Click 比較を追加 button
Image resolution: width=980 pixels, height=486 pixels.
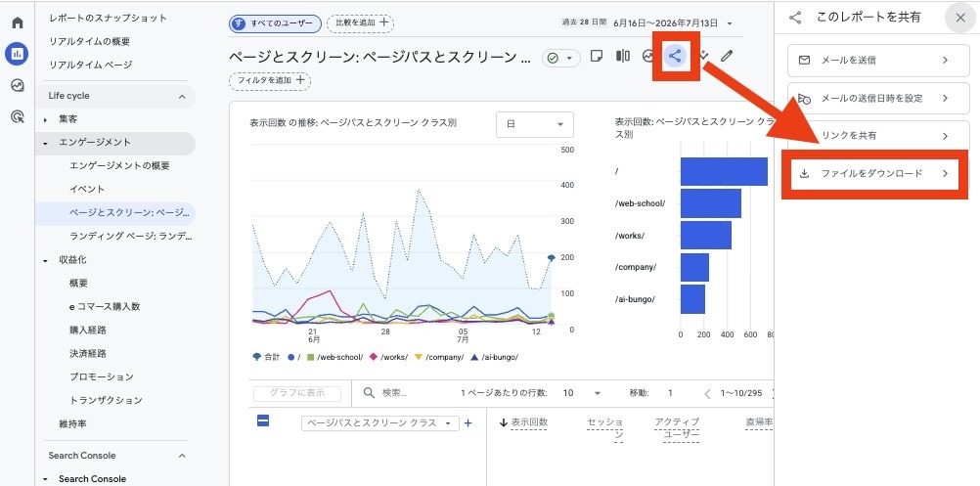pos(361,23)
